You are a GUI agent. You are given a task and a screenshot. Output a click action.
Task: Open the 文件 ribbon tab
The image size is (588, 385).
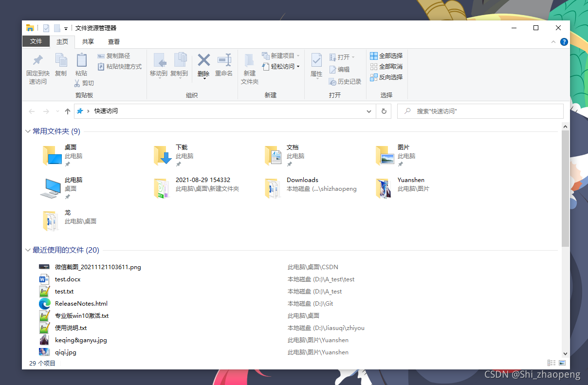coord(36,41)
